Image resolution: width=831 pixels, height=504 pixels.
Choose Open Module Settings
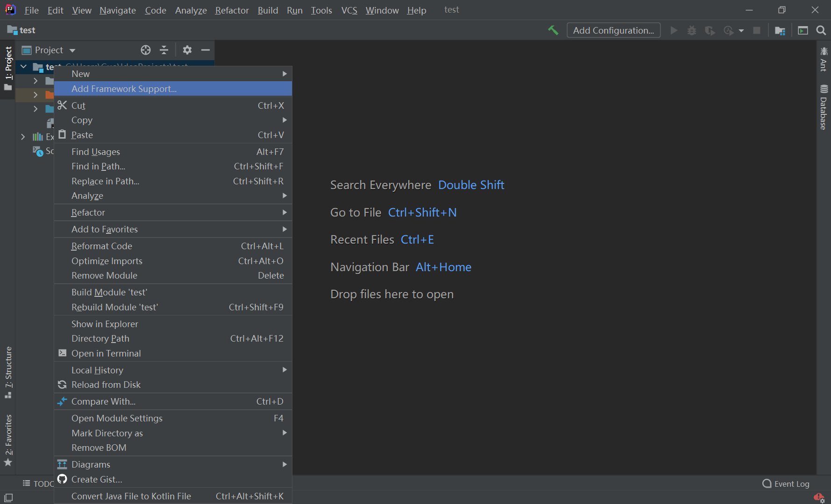click(173, 418)
